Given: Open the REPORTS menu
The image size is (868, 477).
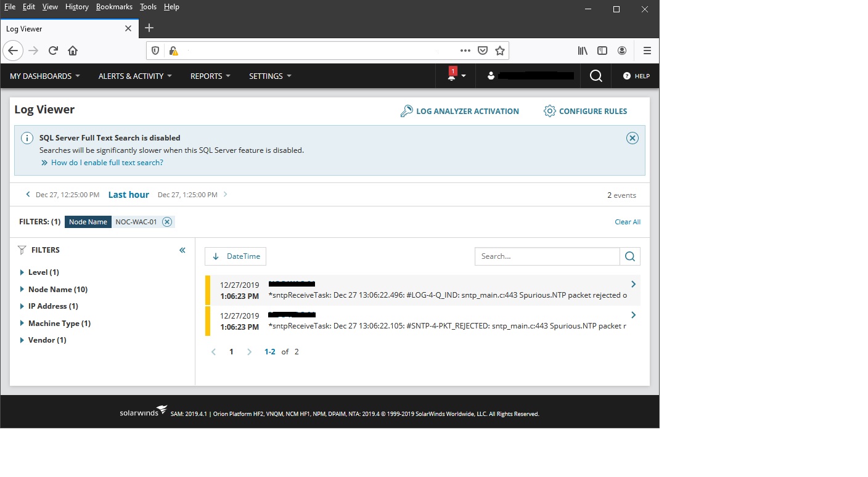Looking at the screenshot, I should [210, 76].
